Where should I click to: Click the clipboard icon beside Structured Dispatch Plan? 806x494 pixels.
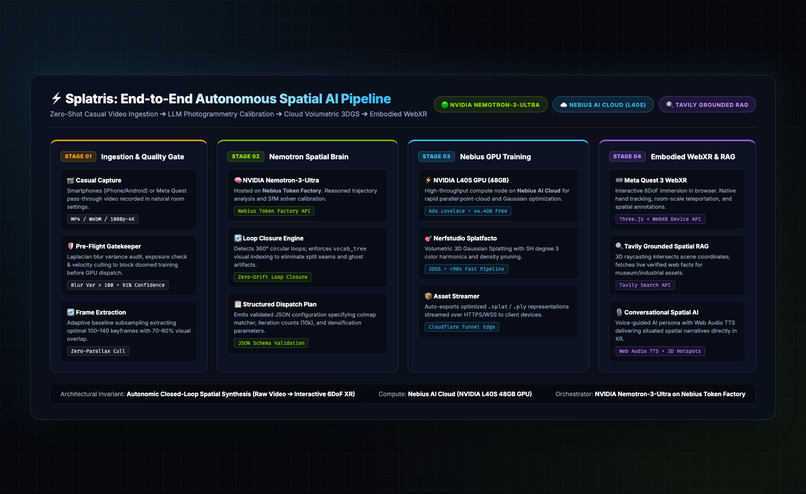[237, 304]
